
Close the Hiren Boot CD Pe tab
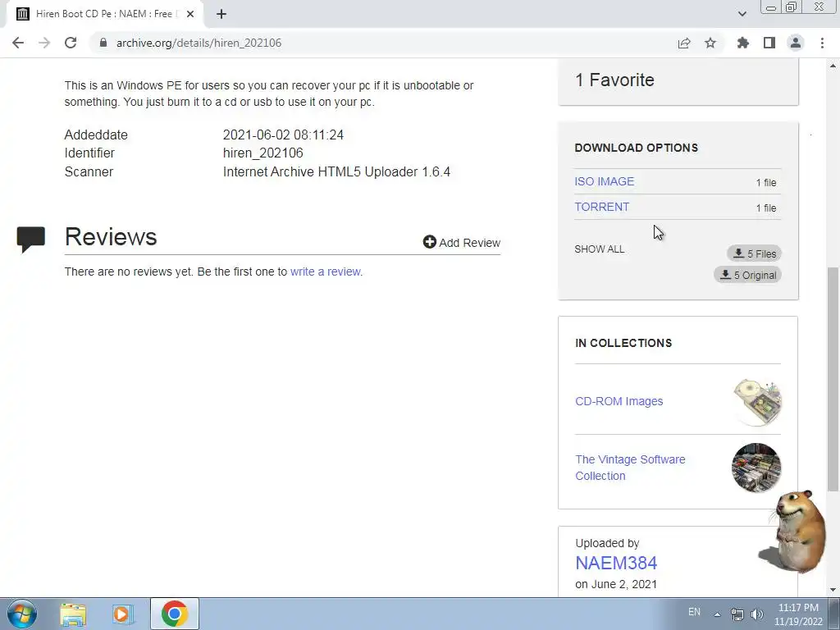[190, 14]
